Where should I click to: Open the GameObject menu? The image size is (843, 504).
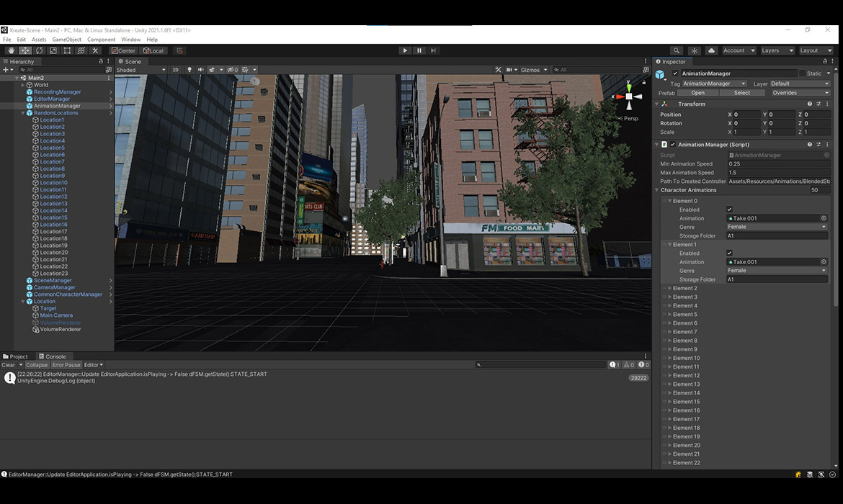66,40
